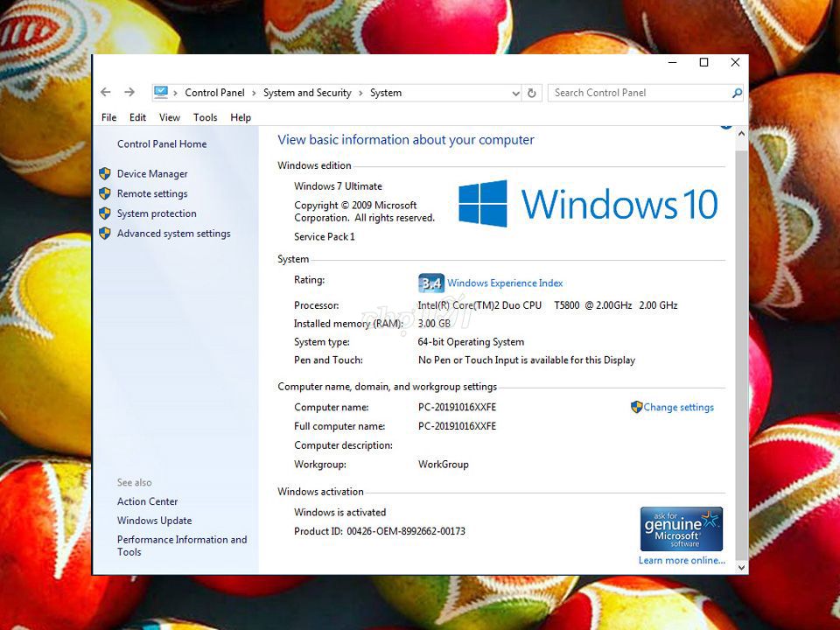Open the Help menu
The height and width of the screenshot is (630, 840).
point(241,117)
